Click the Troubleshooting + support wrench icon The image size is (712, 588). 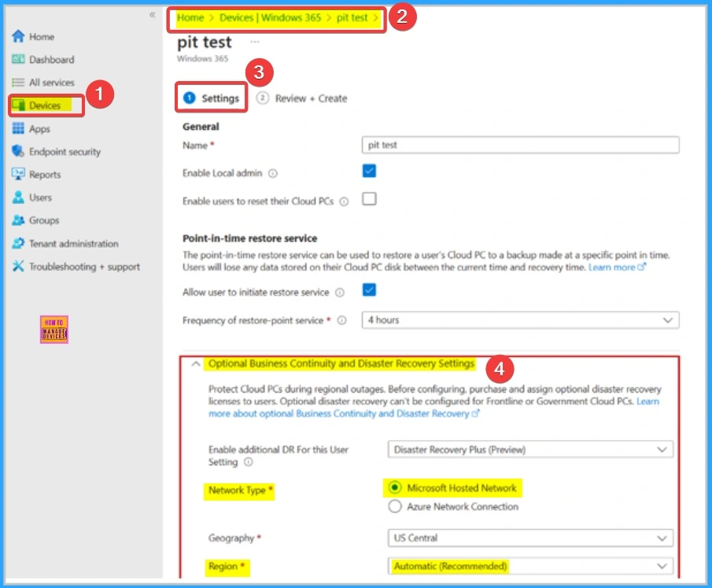pos(18,266)
